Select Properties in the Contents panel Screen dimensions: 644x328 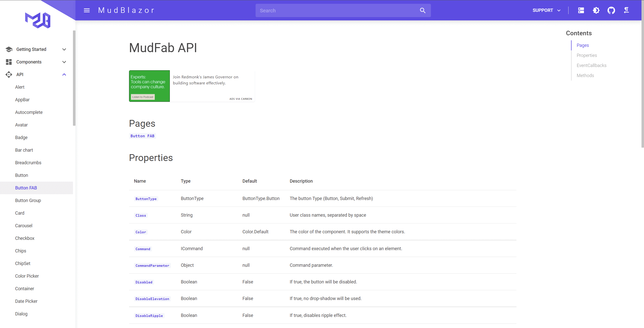(587, 55)
